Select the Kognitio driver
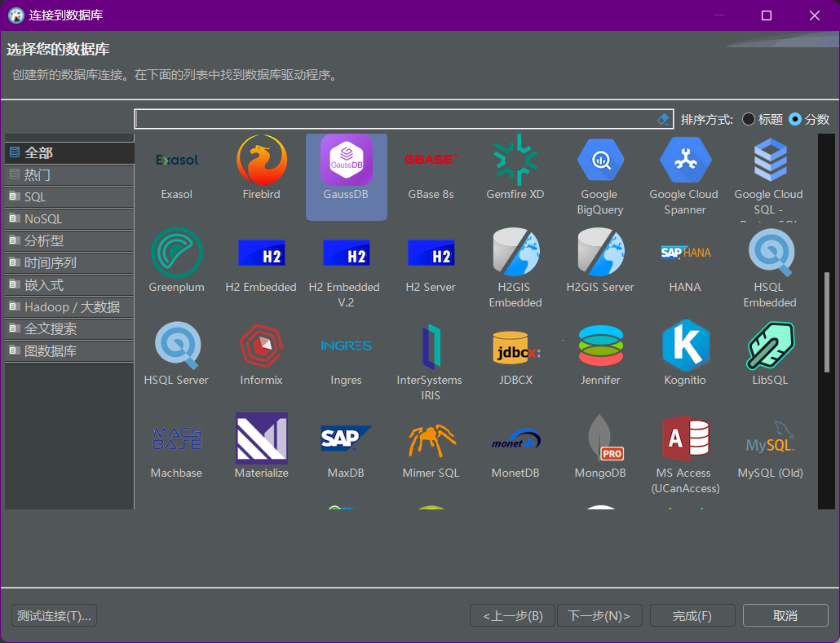 pyautogui.click(x=685, y=354)
